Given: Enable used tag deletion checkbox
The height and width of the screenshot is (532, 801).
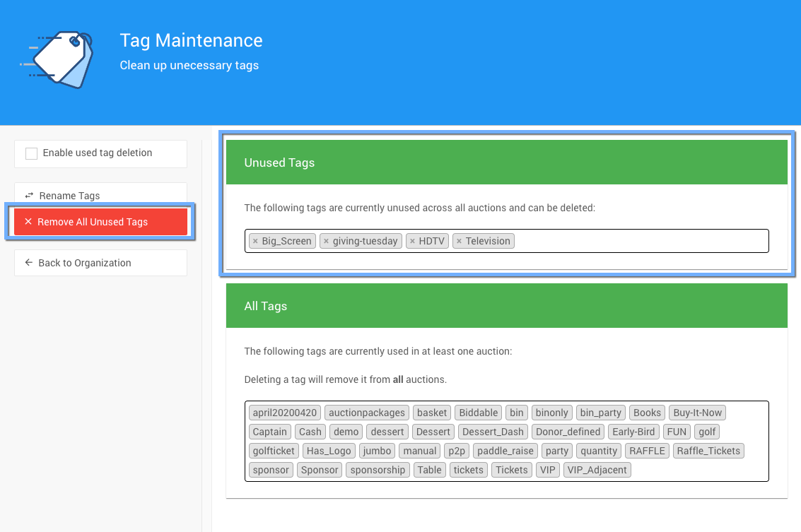Looking at the screenshot, I should (x=32, y=153).
